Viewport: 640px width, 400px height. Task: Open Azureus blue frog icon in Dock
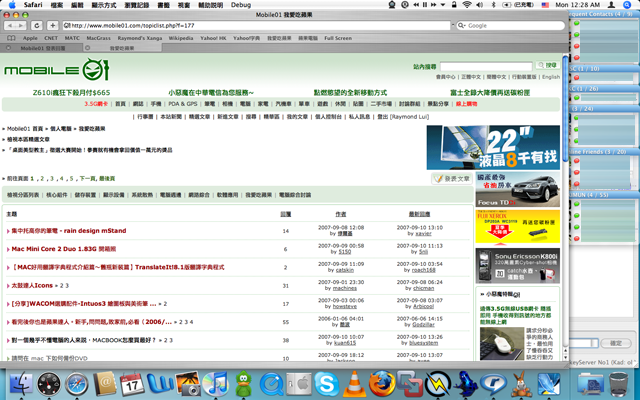tap(465, 384)
